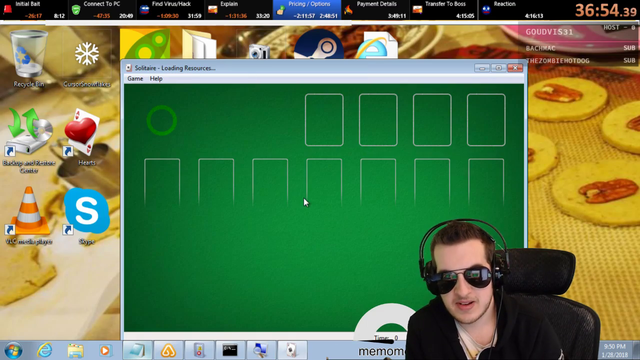Select the fourth empty foundation slot
640x360 pixels.
pos(486,120)
